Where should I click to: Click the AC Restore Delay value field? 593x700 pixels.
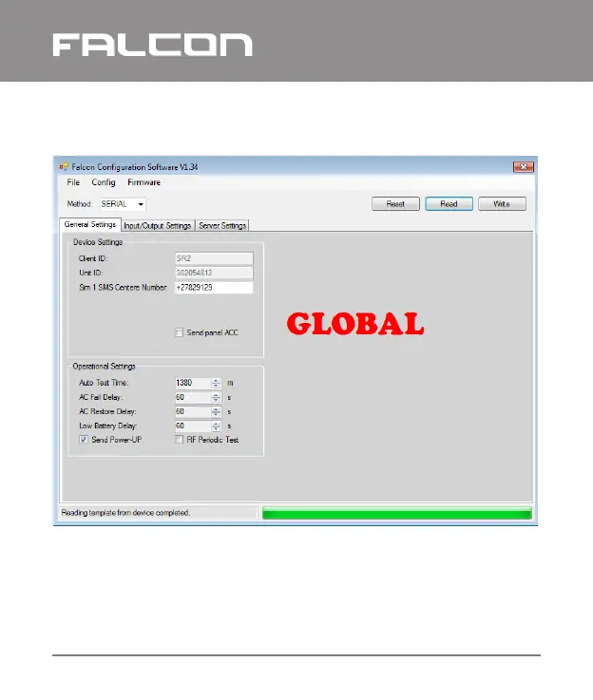coord(193,411)
